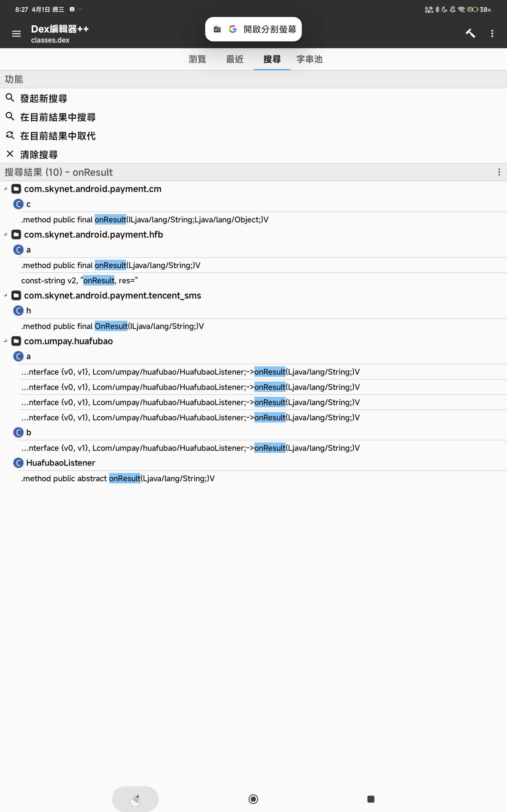This screenshot has width=507, height=812.
Task: Start a new search (發起新搜尋)
Action: coord(44,98)
